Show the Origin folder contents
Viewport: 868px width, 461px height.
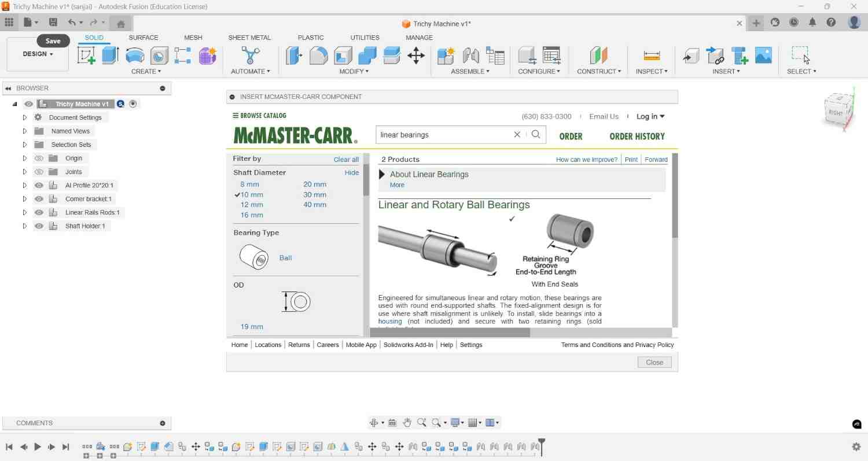[x=25, y=158]
